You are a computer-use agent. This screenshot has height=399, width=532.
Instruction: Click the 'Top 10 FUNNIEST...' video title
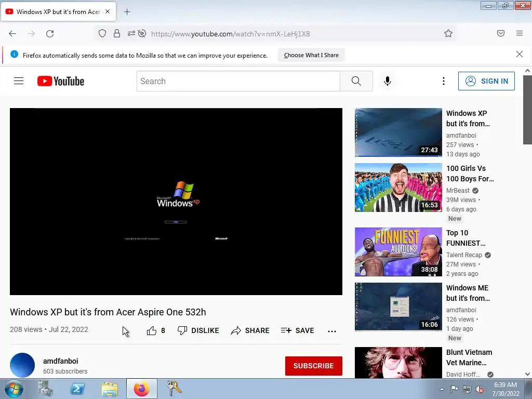465,238
